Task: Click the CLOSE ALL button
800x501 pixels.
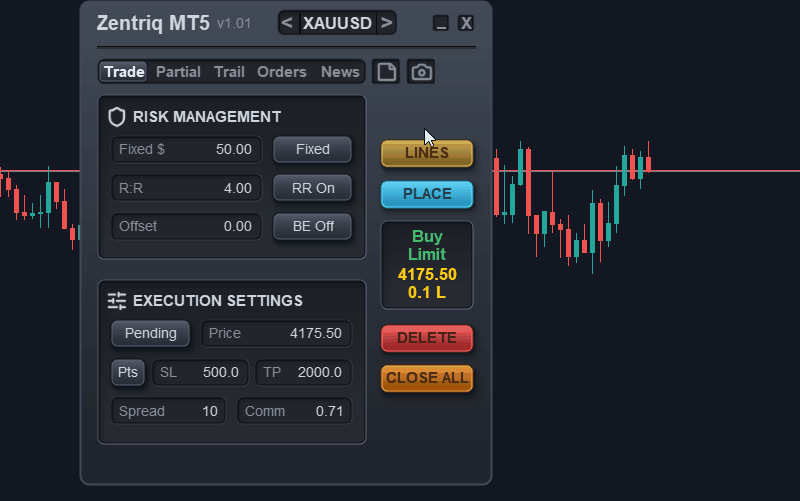Action: coord(427,379)
